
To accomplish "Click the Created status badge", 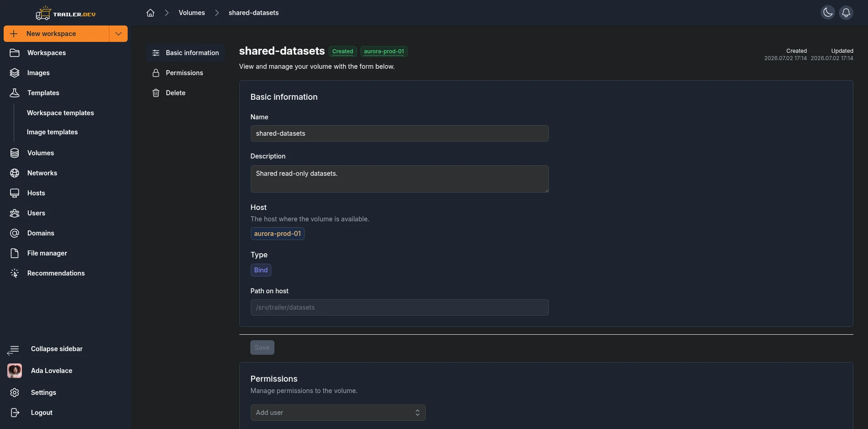I will [x=342, y=51].
